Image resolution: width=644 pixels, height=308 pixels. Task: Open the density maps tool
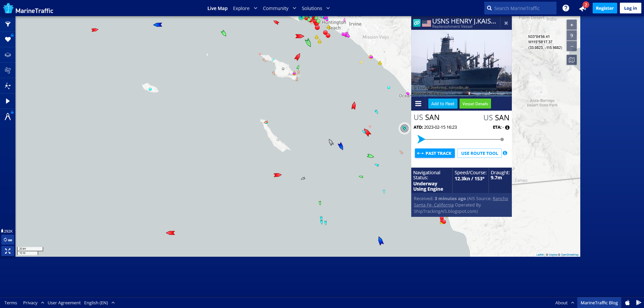click(8, 86)
